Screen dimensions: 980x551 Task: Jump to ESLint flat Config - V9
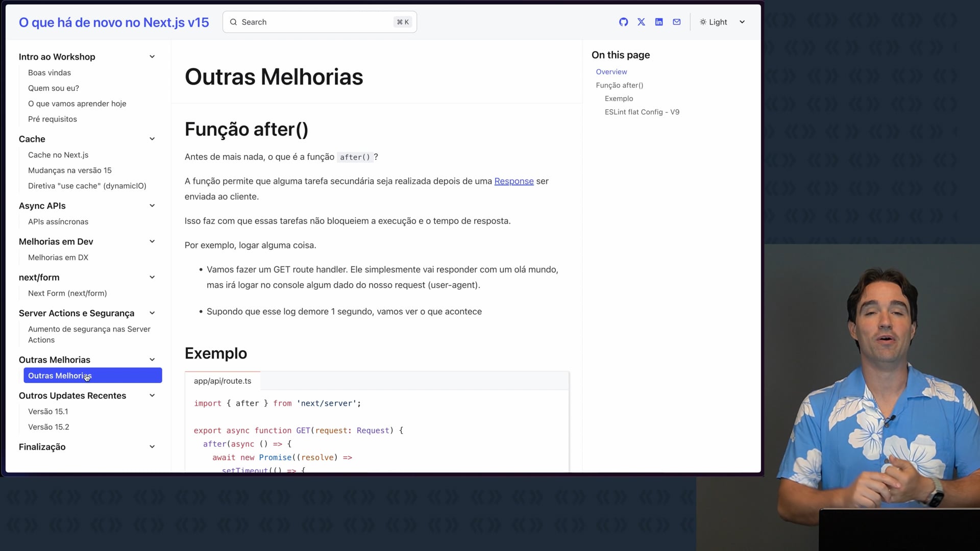(x=642, y=112)
